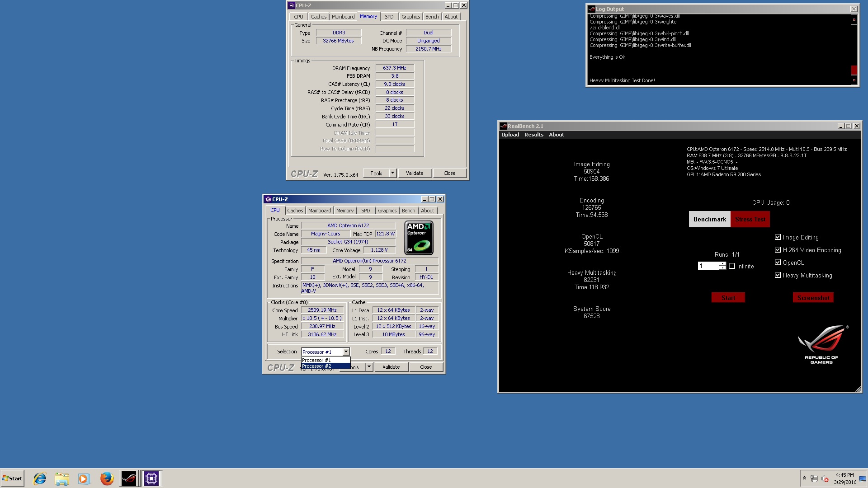Minimize the RealBench 2.1 window
868x488 pixels.
click(x=840, y=126)
